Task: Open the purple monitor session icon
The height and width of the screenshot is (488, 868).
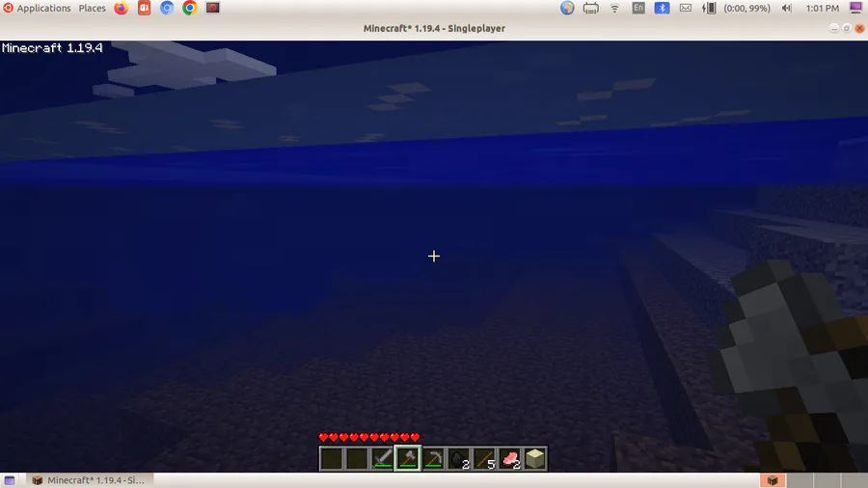Action: pos(855,8)
